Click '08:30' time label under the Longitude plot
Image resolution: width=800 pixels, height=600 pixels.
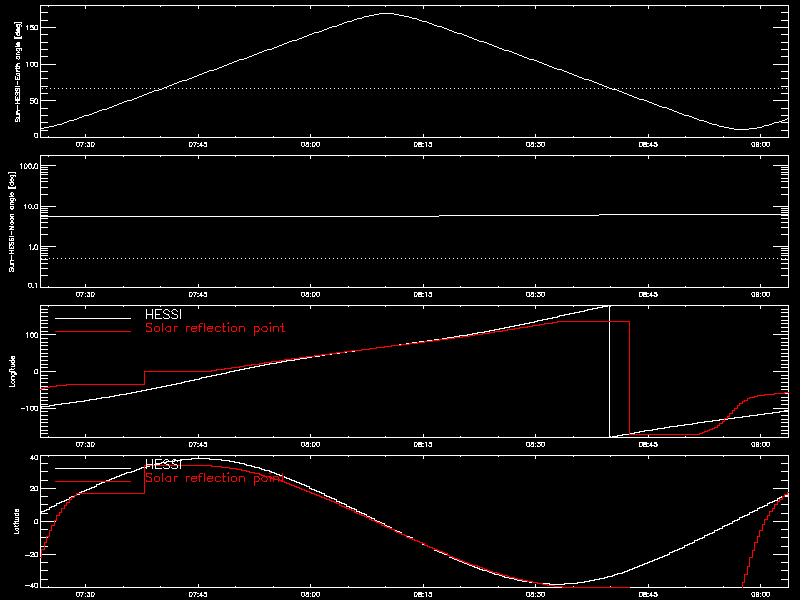coord(535,444)
